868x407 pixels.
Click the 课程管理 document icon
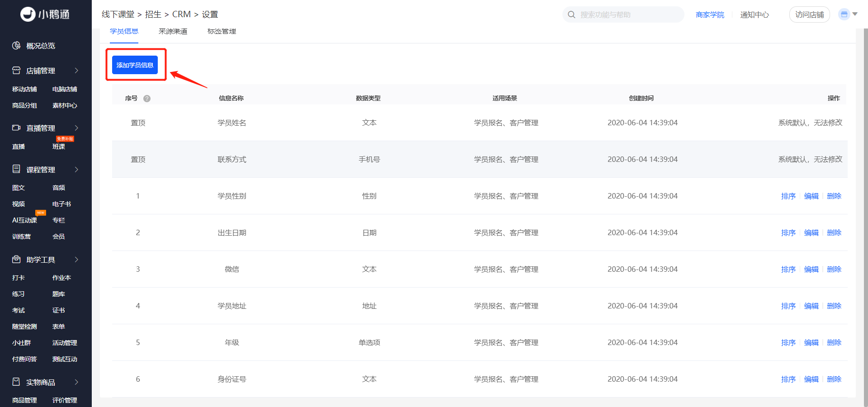(x=16, y=169)
